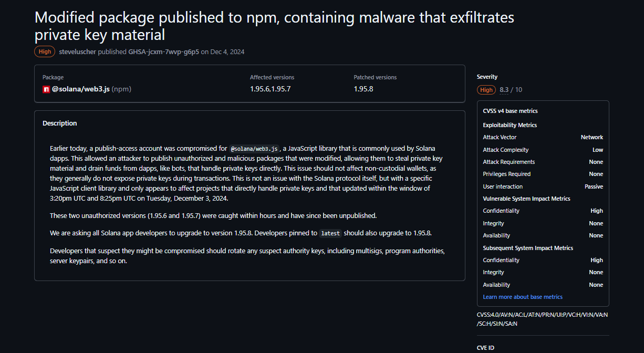Image resolution: width=644 pixels, height=353 pixels.
Task: Click Availability under Vulnerable System Impact Metrics
Action: coord(496,235)
